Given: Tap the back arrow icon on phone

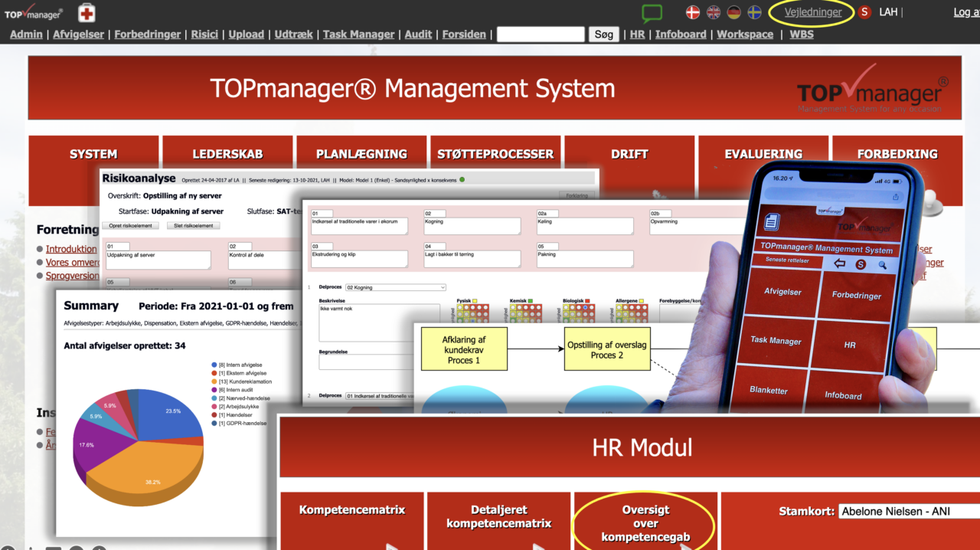Looking at the screenshot, I should tap(839, 264).
